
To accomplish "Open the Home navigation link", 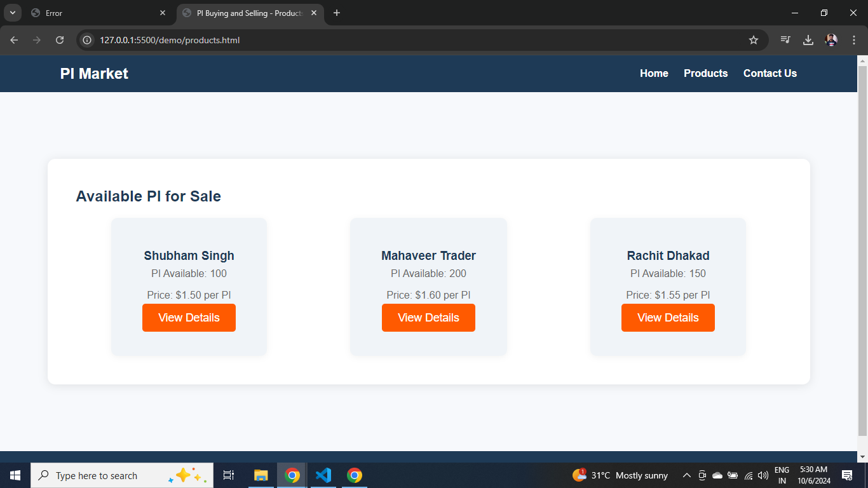I will (654, 74).
